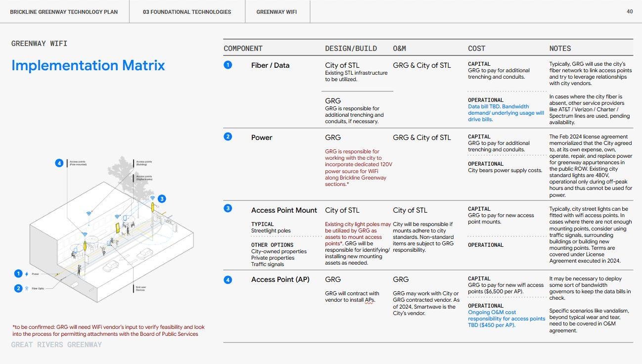
Task: Click the page number 40
Action: tap(630, 11)
